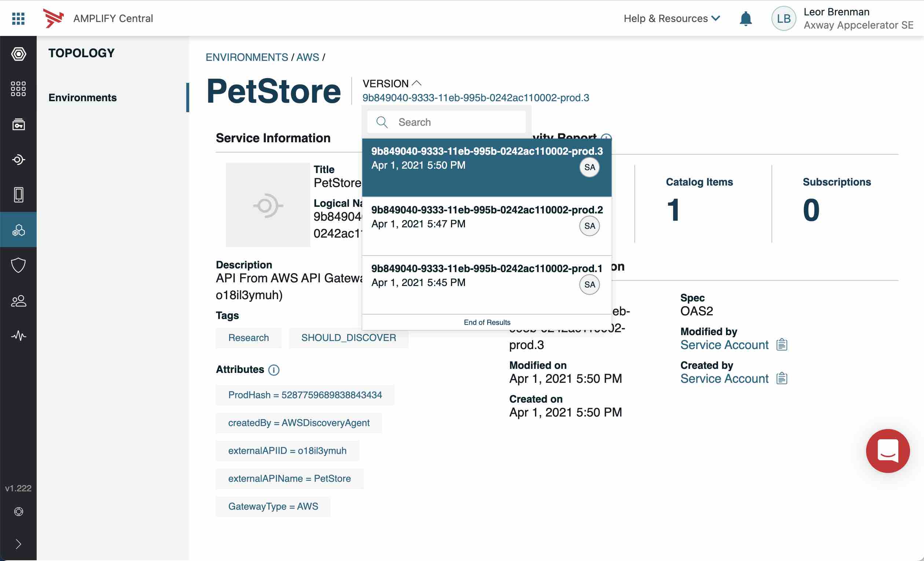Click the TOPOLOGY panel title
924x561 pixels.
click(81, 53)
